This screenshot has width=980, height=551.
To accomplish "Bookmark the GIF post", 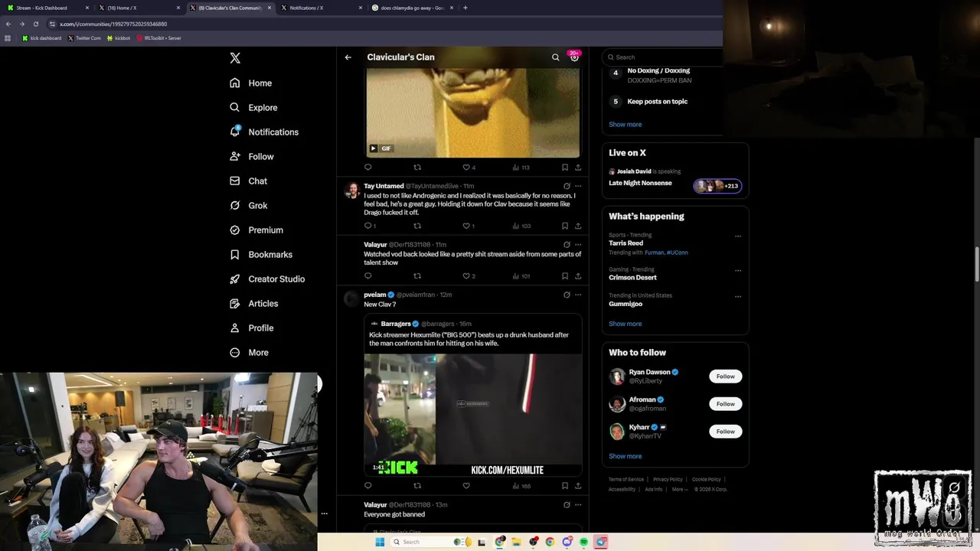I will [565, 167].
